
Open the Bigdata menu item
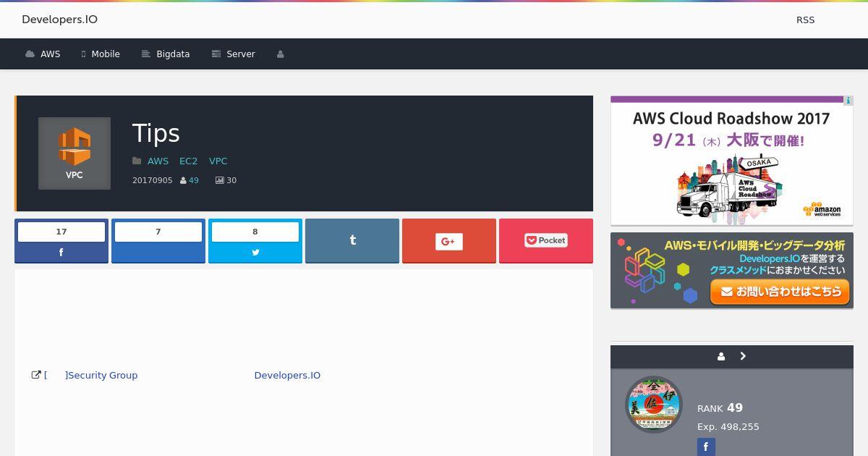point(166,54)
